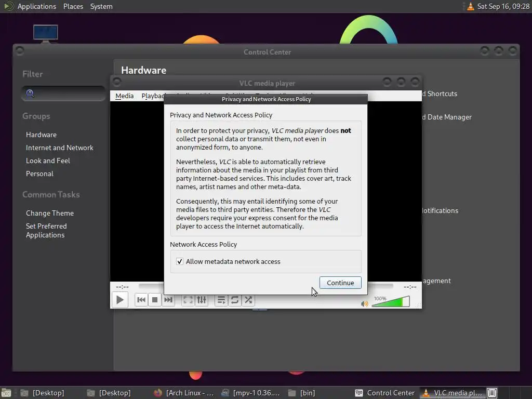The width and height of the screenshot is (532, 399).
Task: Click VLC cone tray icon in top panel
Action: click(470, 6)
